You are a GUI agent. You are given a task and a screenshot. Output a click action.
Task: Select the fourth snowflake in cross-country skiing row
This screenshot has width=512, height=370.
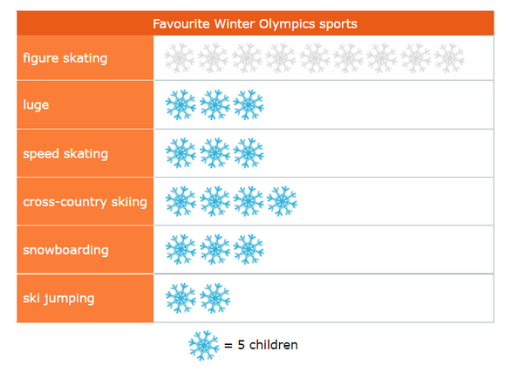(282, 201)
